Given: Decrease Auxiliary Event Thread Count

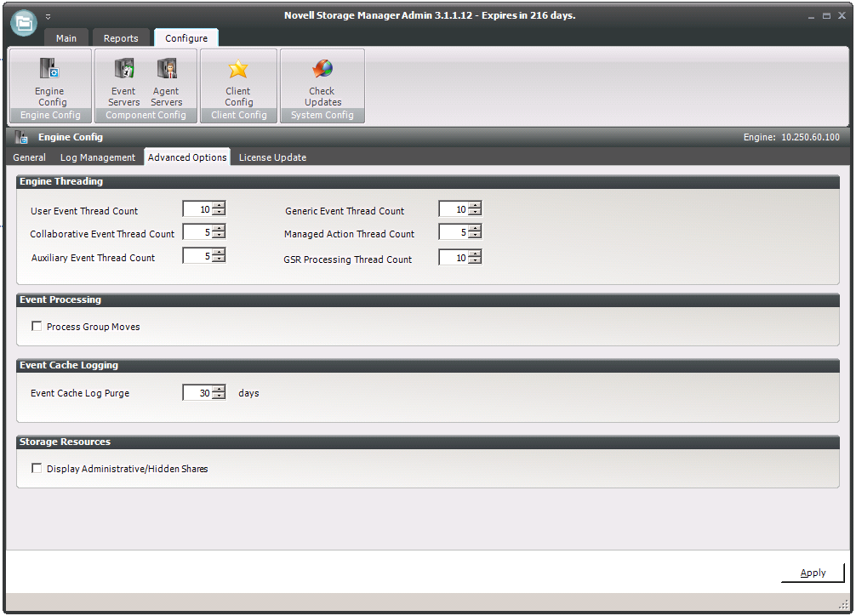Looking at the screenshot, I should tap(219, 259).
